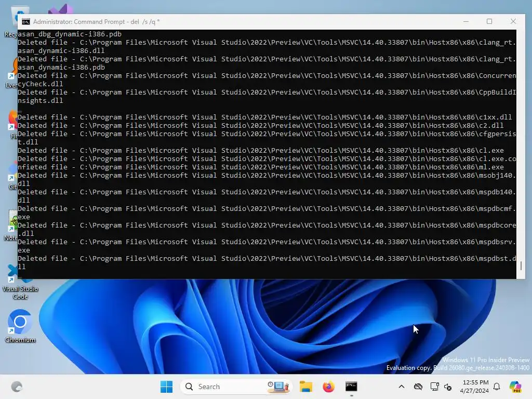The width and height of the screenshot is (532, 399).
Task: Click the 'asan_dynamic-i386.dll' text line
Action: [61, 50]
